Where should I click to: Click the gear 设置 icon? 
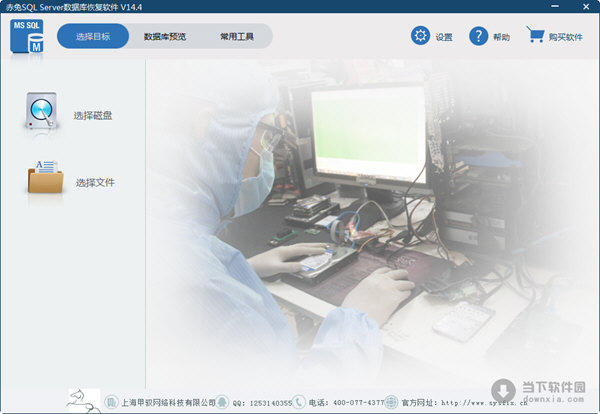[420, 36]
